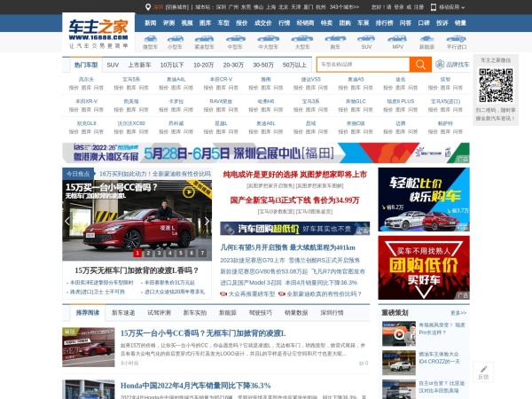Choose the 跑车 sports car icon
Screen dimensions: 532x399
[x=334, y=43]
